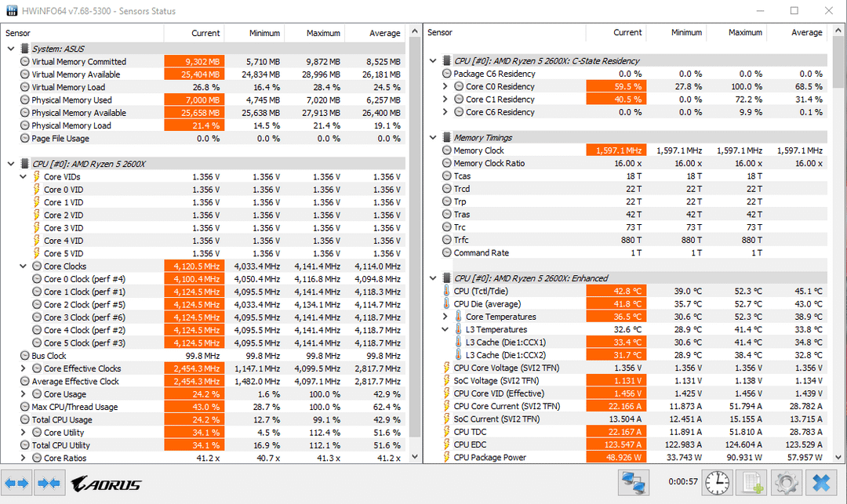Expand Core Effective Clocks
Screen dimensions: 847x504
(24, 368)
